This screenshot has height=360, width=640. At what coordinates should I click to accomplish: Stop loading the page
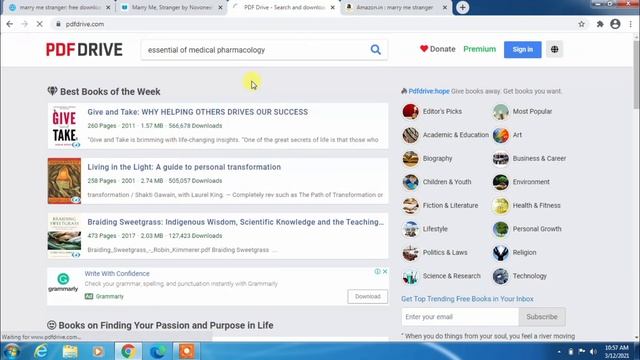click(x=40, y=24)
